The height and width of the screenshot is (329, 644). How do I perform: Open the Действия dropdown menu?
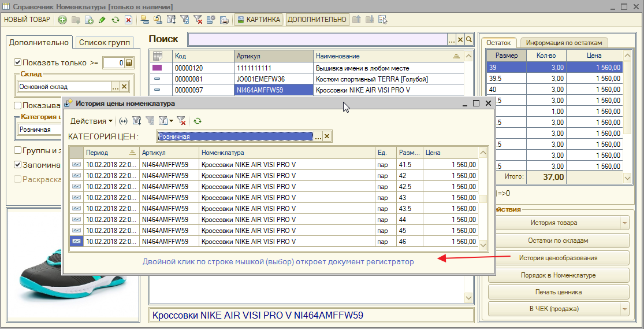click(x=92, y=121)
